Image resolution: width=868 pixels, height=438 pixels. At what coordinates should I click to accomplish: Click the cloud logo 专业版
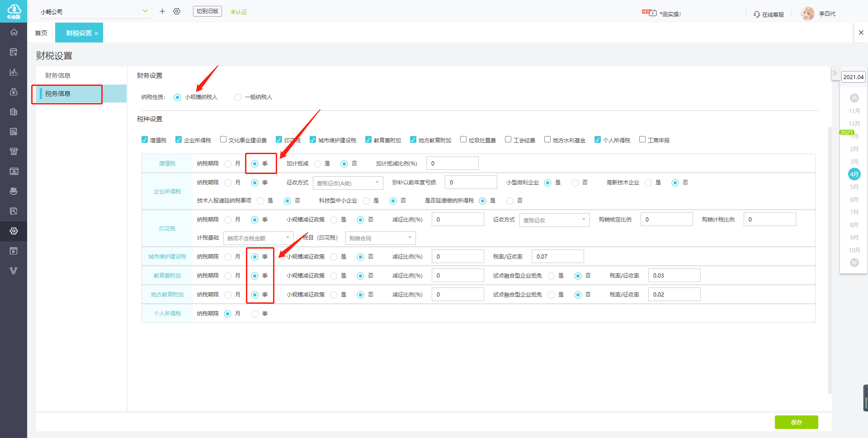point(14,11)
